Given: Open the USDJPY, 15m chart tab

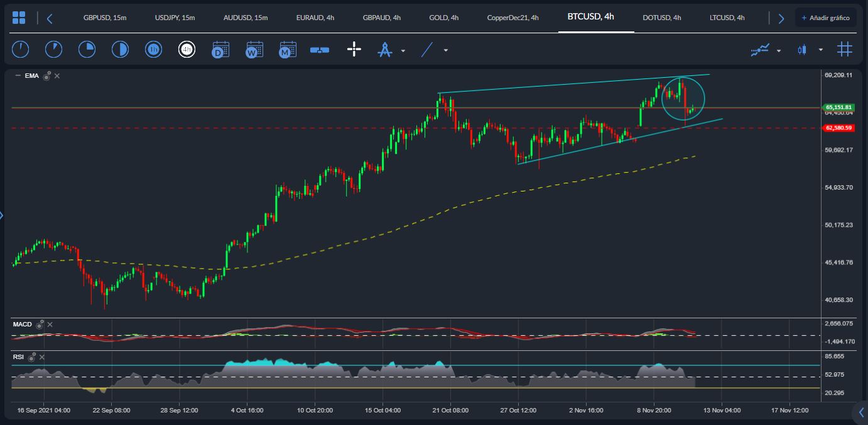Looking at the screenshot, I should [x=175, y=18].
